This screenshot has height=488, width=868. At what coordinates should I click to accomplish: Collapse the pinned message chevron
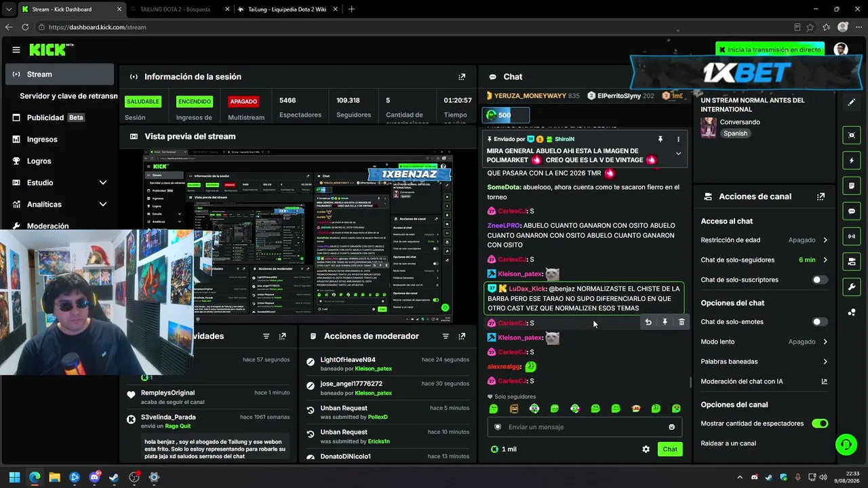coord(678,154)
